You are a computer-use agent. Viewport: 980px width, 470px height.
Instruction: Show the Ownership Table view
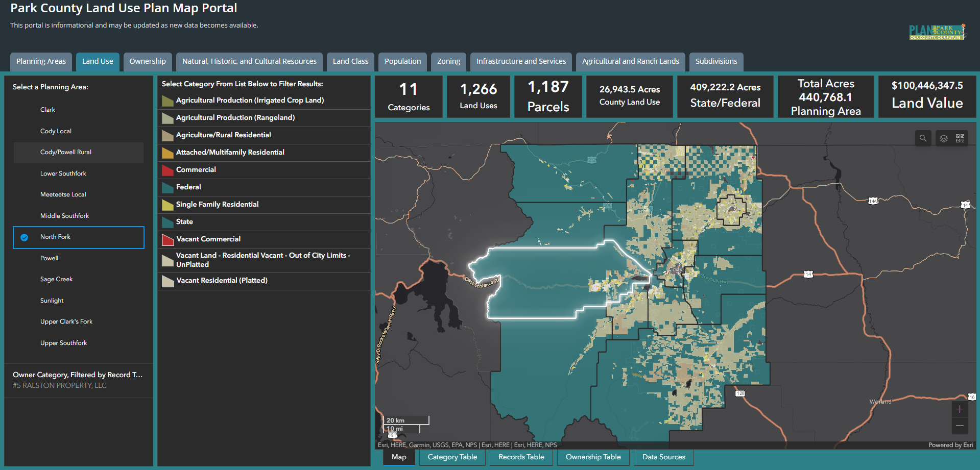[593, 457]
